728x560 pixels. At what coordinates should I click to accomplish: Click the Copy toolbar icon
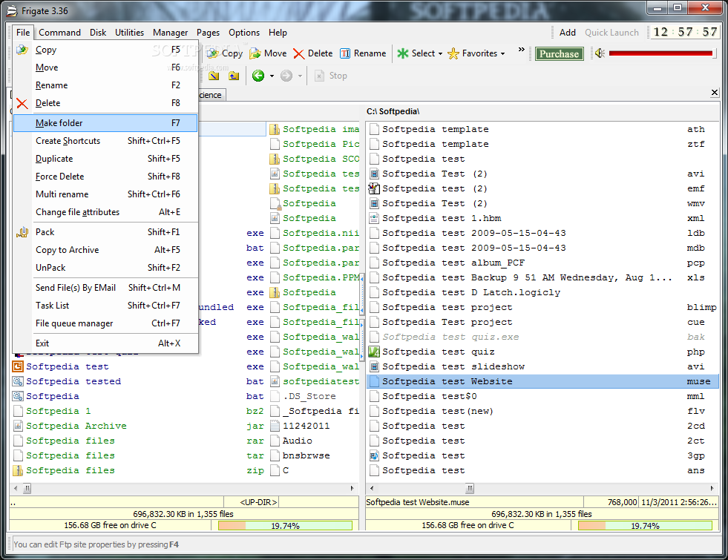(x=213, y=53)
